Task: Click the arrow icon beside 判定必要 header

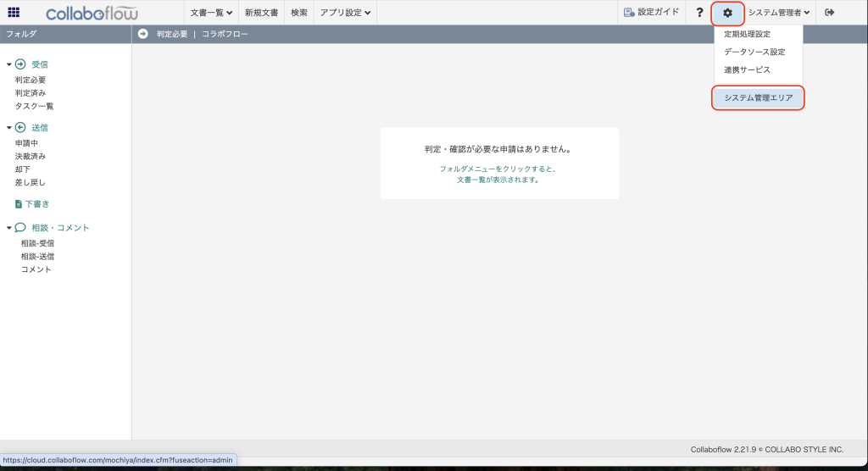Action: click(x=142, y=34)
